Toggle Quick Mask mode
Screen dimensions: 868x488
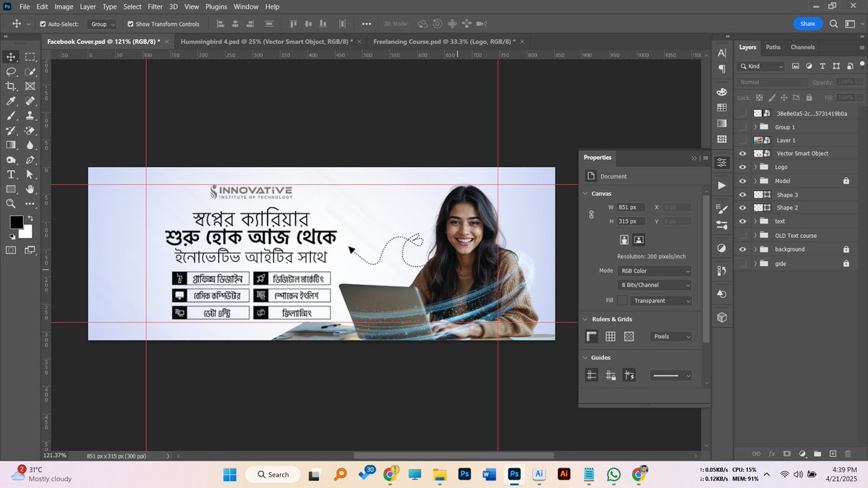12,250
